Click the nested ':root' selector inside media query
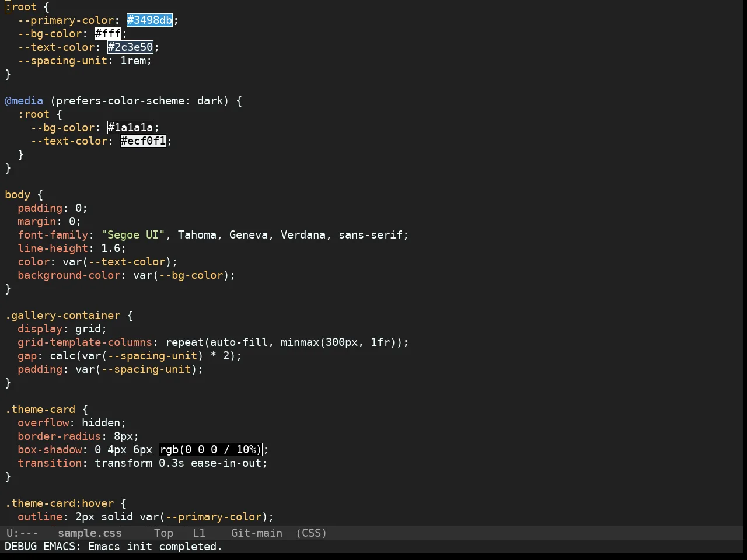Screen dimensions: 747x560 click(34, 114)
